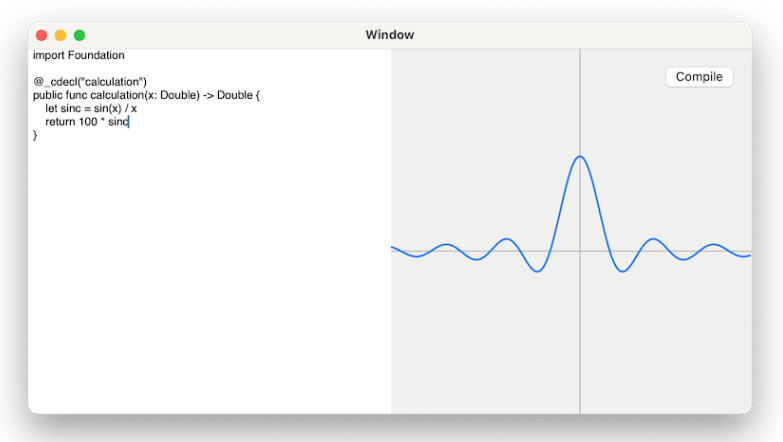Click the Window title text

pyautogui.click(x=390, y=35)
